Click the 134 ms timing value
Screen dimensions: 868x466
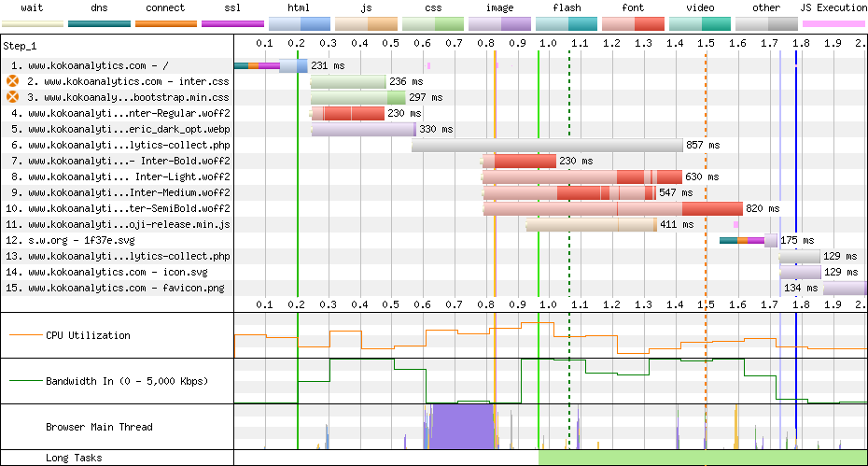point(801,289)
